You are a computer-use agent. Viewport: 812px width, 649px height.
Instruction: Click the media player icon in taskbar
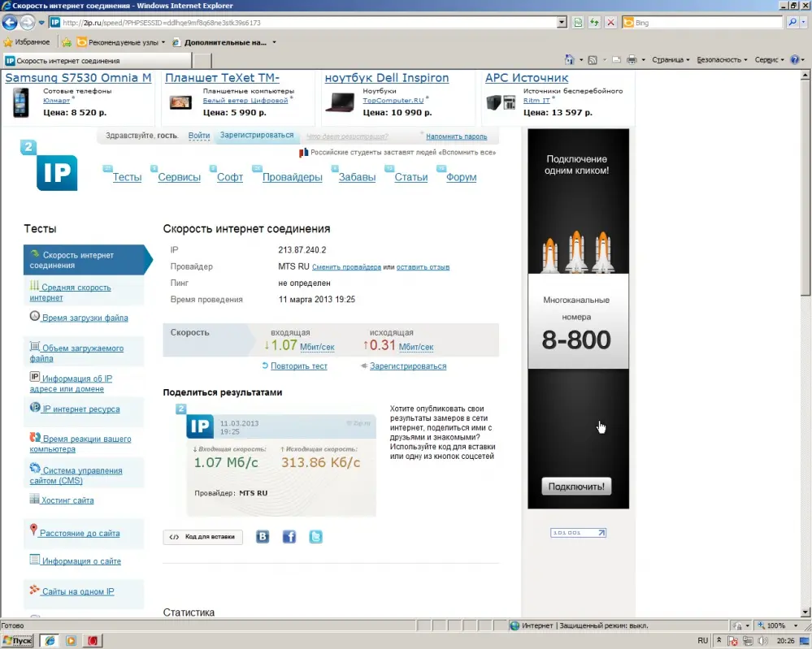[71, 641]
